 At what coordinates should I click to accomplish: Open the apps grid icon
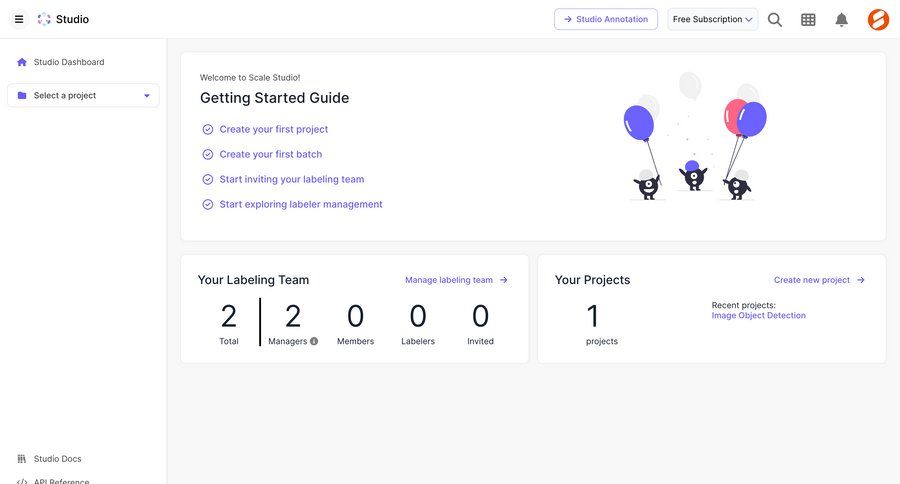[808, 20]
